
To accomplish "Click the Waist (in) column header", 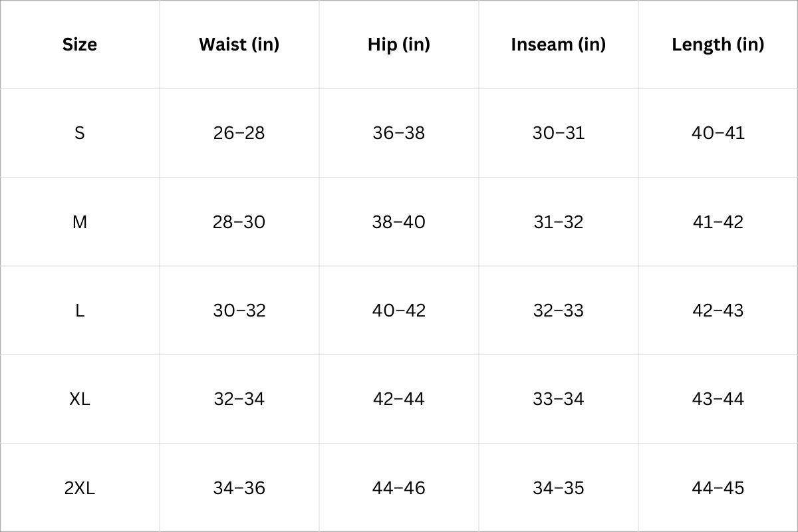I will point(239,45).
